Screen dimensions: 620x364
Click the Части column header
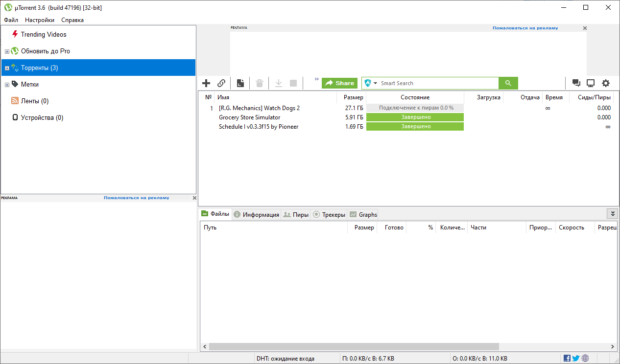(x=497, y=227)
